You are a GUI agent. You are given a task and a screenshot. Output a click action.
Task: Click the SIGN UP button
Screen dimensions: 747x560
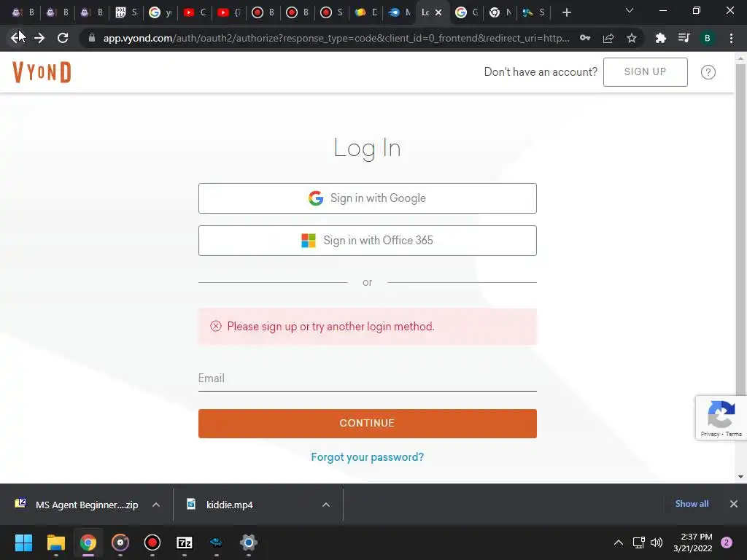(x=646, y=72)
